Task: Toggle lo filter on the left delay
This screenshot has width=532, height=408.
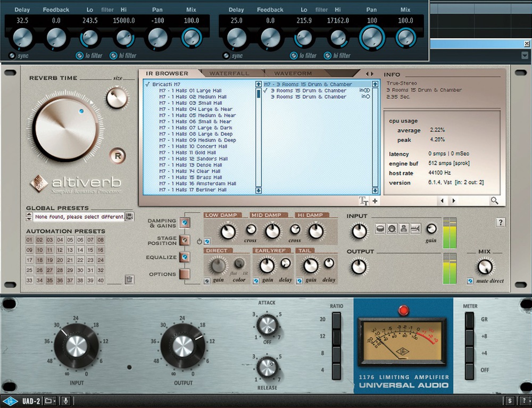Action: tap(79, 56)
